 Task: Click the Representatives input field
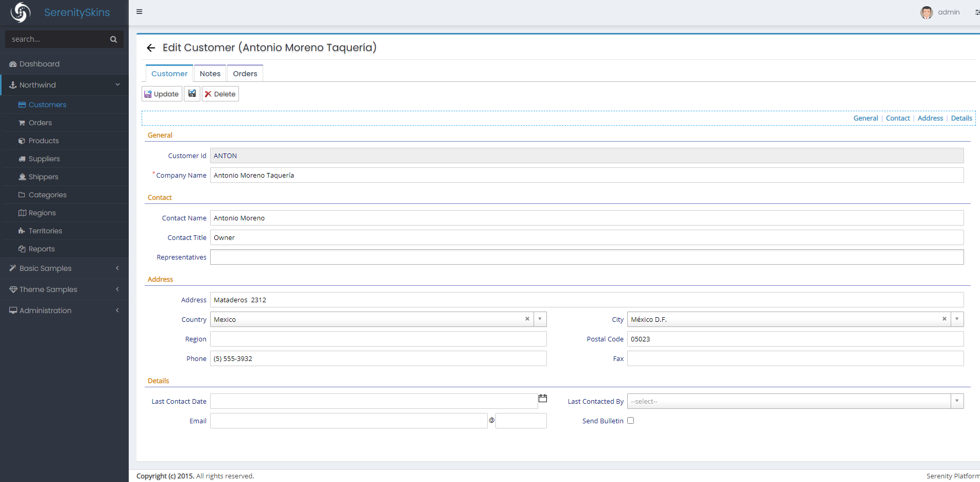pos(587,257)
